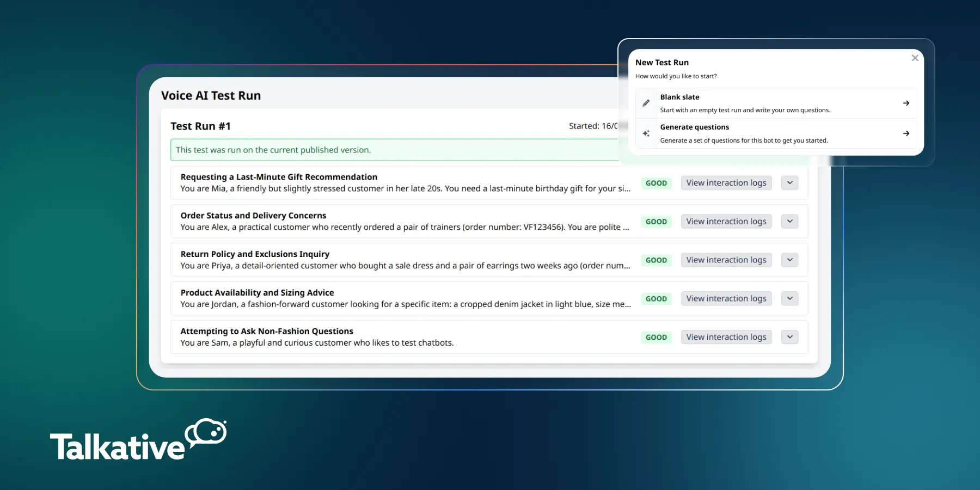Click the 'Started:' date text
980x490 pixels.
tap(593, 126)
